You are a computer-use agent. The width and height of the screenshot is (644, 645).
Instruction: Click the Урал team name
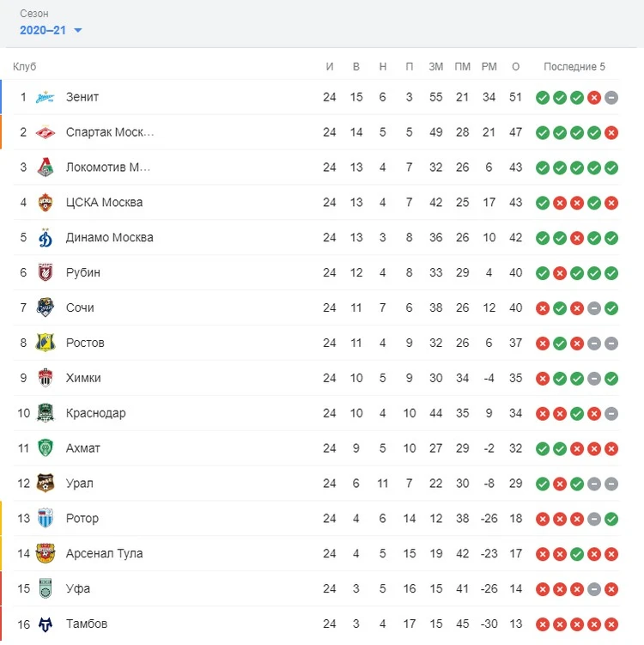[80, 484]
